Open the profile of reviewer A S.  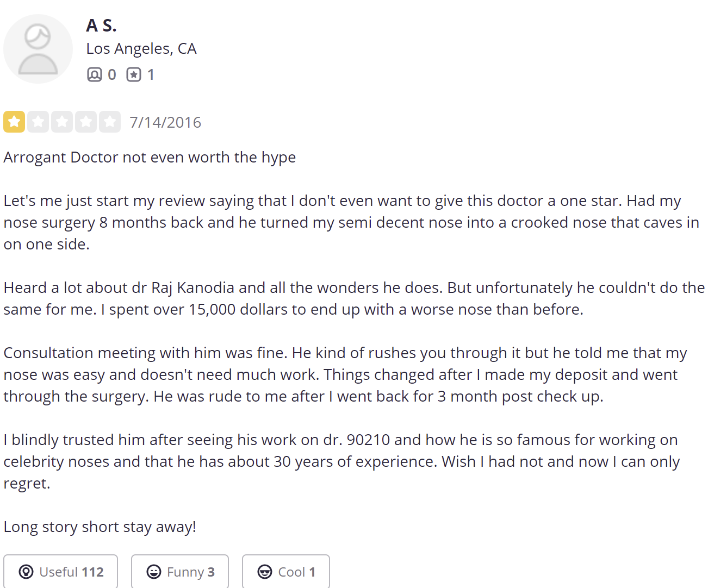coord(101,26)
